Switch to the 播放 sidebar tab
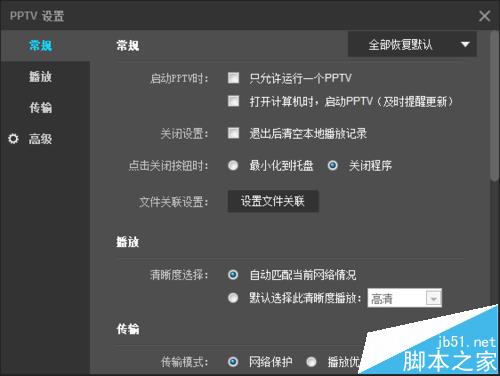 coord(40,77)
